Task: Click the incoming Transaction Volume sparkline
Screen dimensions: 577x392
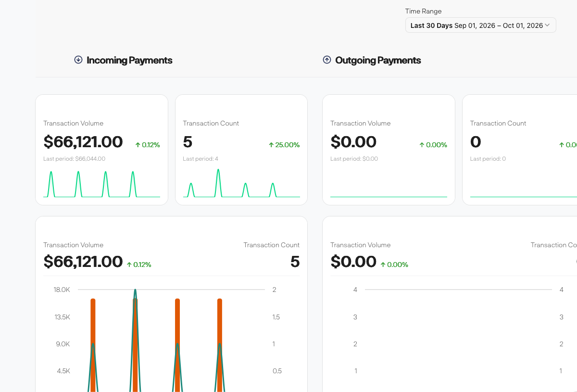Action: 101,184
